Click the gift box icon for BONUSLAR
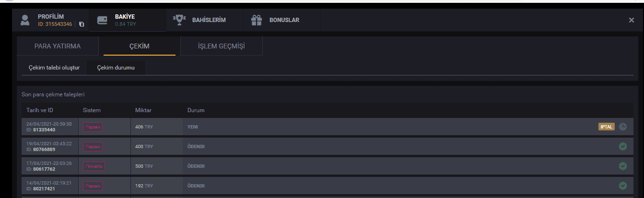 [x=257, y=20]
